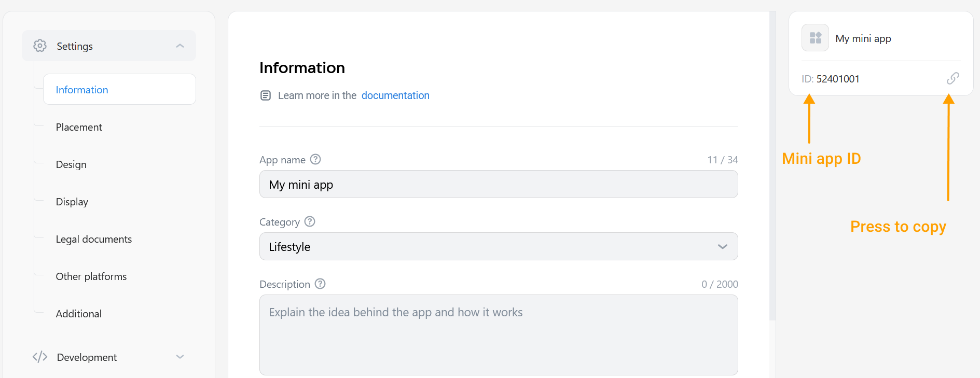The height and width of the screenshot is (378, 980).
Task: Click the My mini app title text
Action: [863, 38]
